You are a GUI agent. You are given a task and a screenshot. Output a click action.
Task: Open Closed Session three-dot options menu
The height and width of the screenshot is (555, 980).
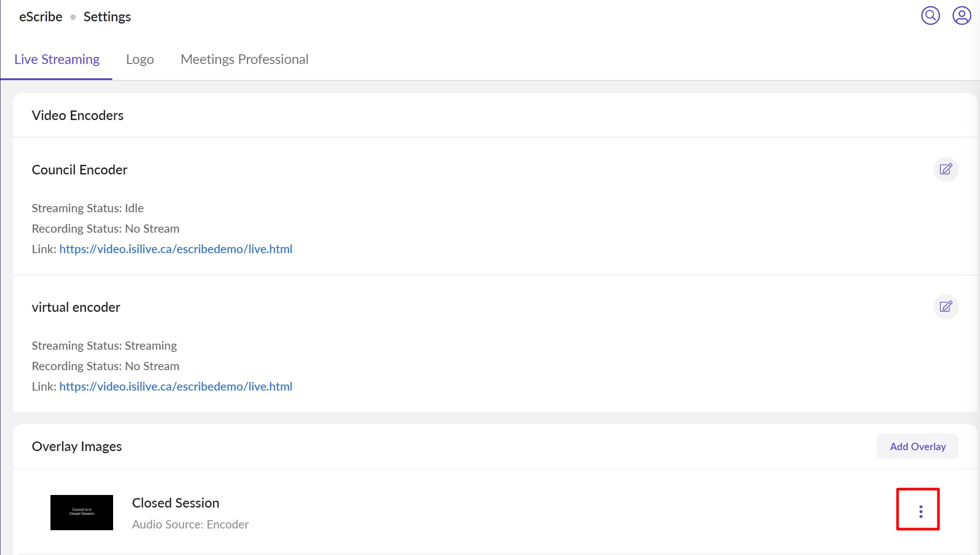(x=920, y=512)
